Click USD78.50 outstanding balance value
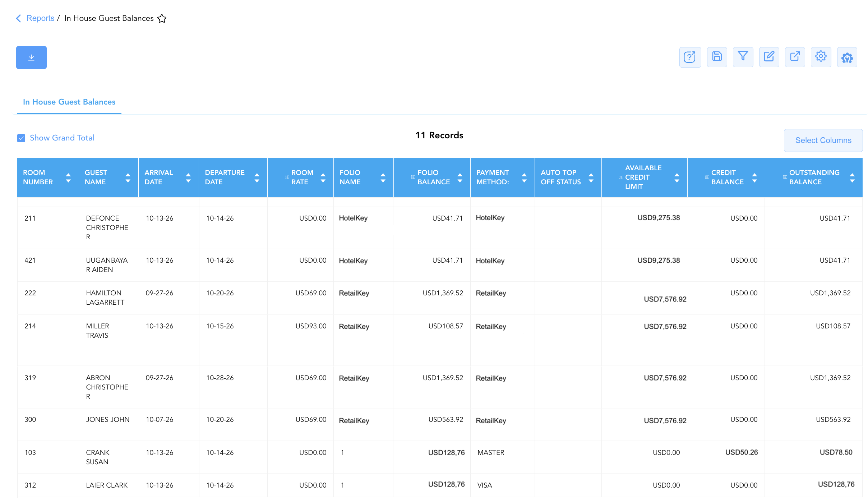The image size is (868, 498). click(836, 452)
